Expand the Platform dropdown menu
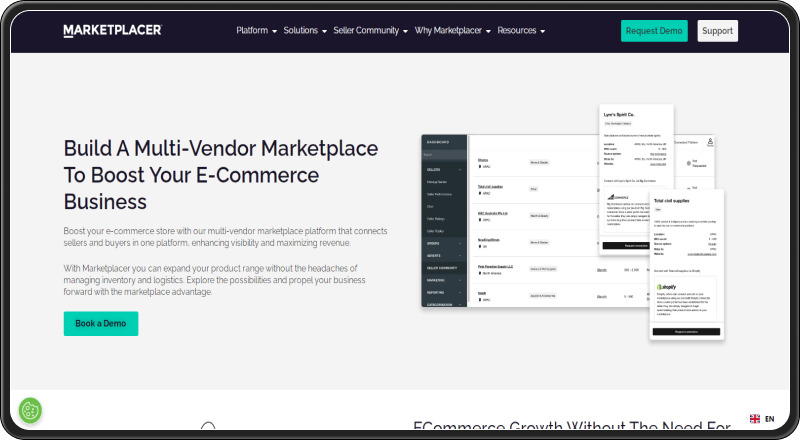800x440 pixels. click(257, 31)
